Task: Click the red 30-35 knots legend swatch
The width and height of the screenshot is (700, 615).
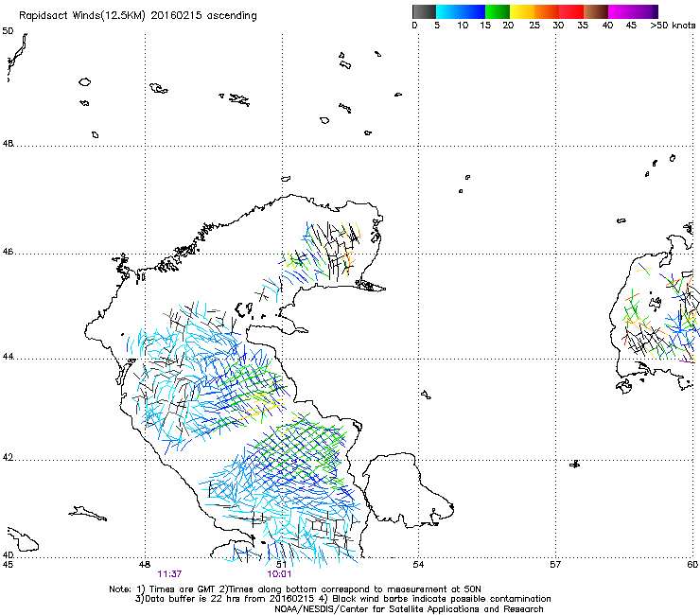Action: pyautogui.click(x=571, y=11)
